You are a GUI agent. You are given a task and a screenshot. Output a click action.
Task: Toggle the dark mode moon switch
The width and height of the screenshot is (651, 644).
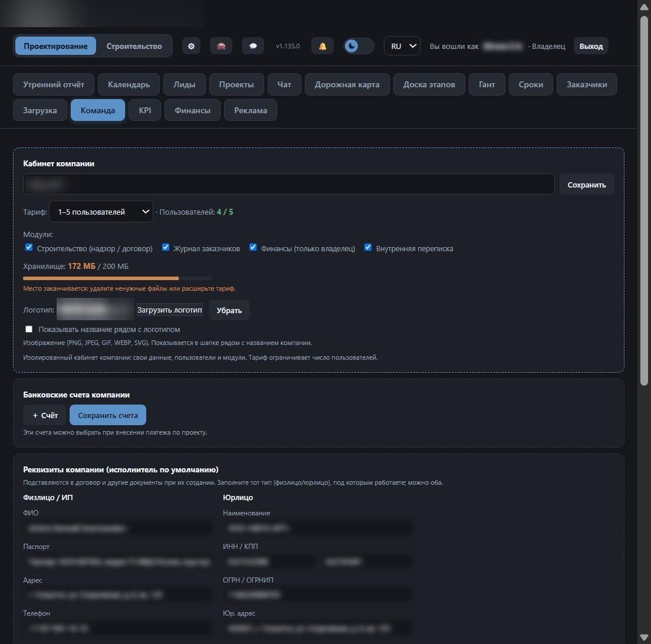click(359, 46)
